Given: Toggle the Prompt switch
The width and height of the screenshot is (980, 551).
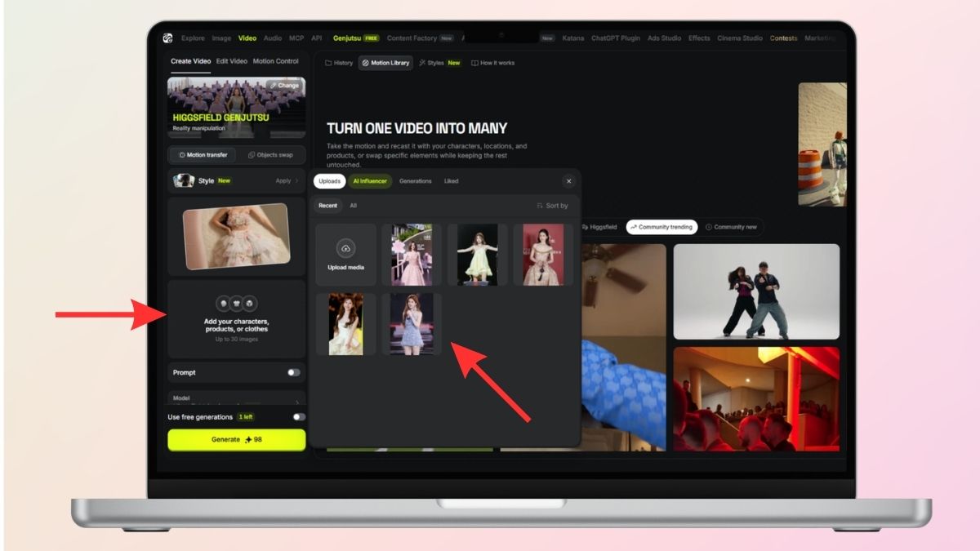Looking at the screenshot, I should click(293, 372).
